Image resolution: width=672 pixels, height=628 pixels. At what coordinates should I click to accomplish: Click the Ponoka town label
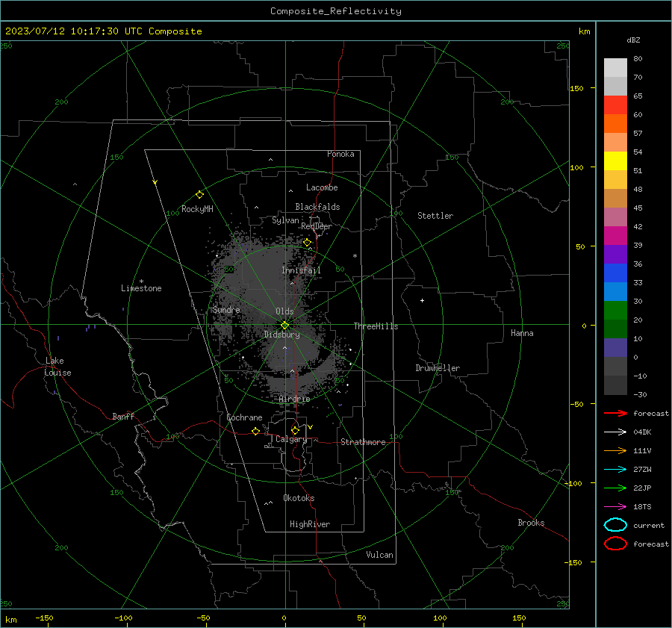[x=340, y=154]
